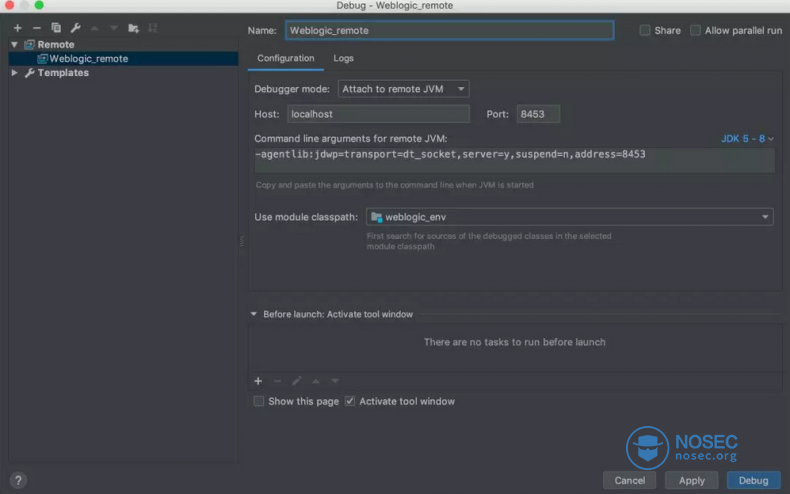Enable the Share checkbox
The image size is (790, 494).
[646, 31]
